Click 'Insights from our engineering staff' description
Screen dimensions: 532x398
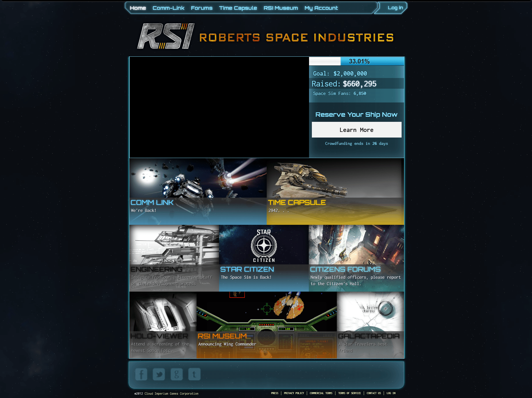pyautogui.click(x=172, y=280)
